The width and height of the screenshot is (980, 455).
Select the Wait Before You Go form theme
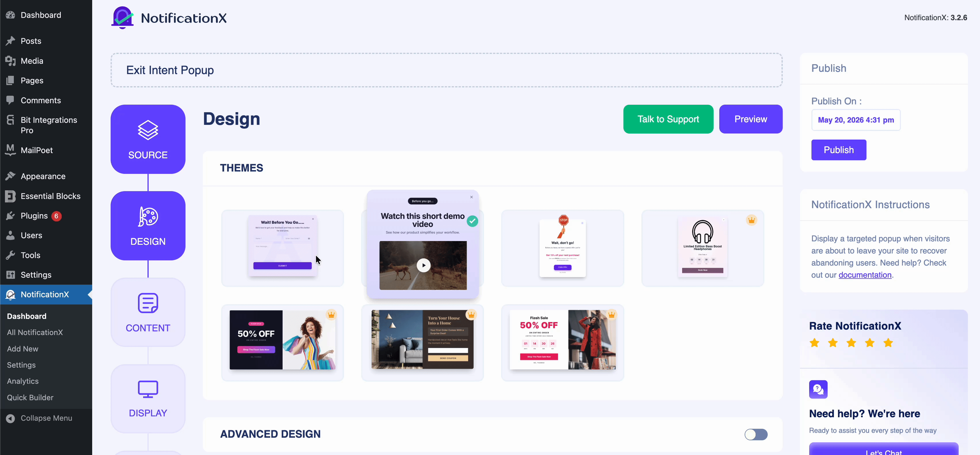coord(282,248)
